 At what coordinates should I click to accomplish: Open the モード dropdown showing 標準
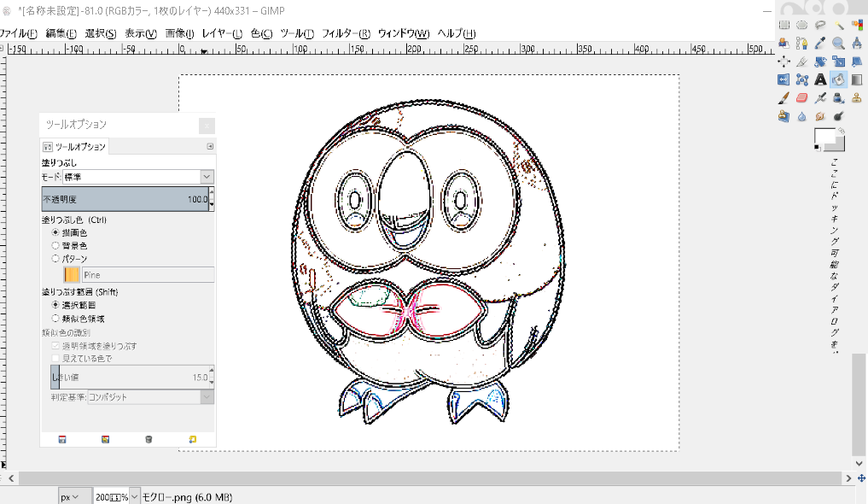pos(138,177)
